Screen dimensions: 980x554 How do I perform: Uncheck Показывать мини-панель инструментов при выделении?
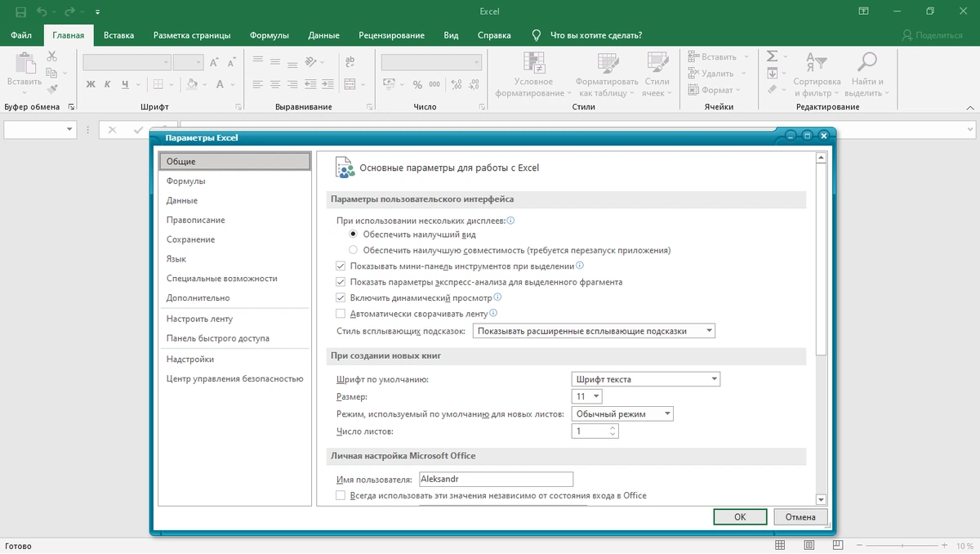point(341,266)
